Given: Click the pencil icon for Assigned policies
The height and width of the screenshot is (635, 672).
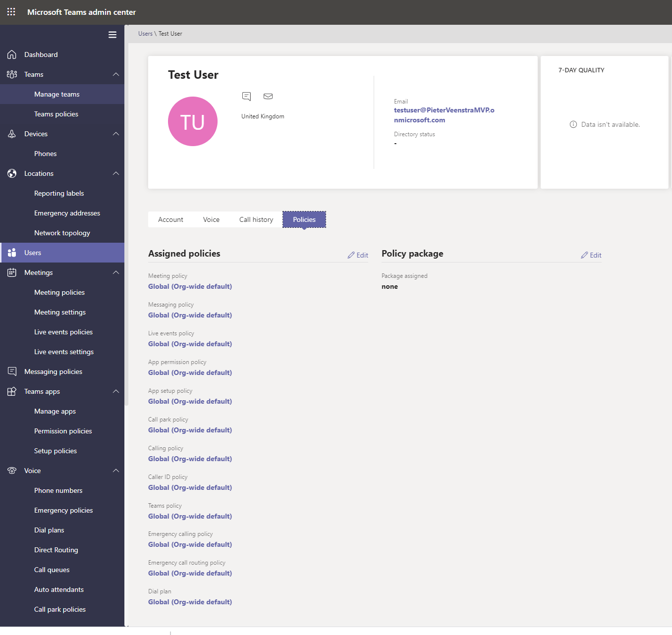Looking at the screenshot, I should 351,255.
